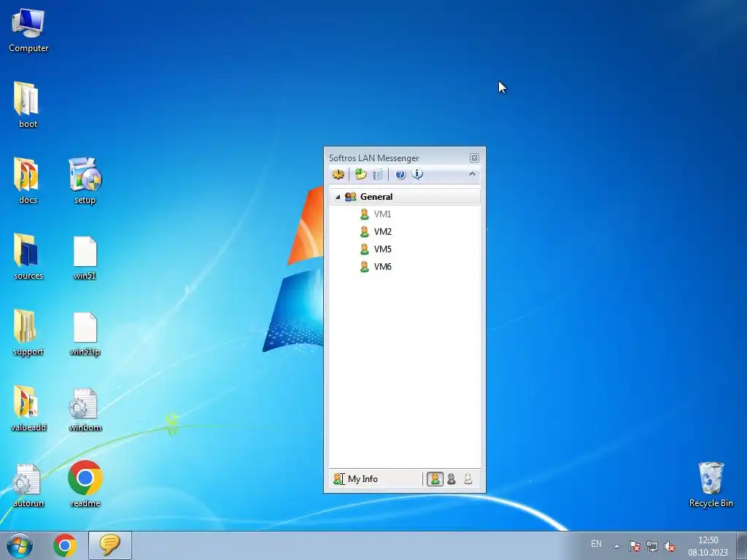The height and width of the screenshot is (560, 747).
Task: Collapse the messenger toolbar with the chevron
Action: (x=472, y=174)
